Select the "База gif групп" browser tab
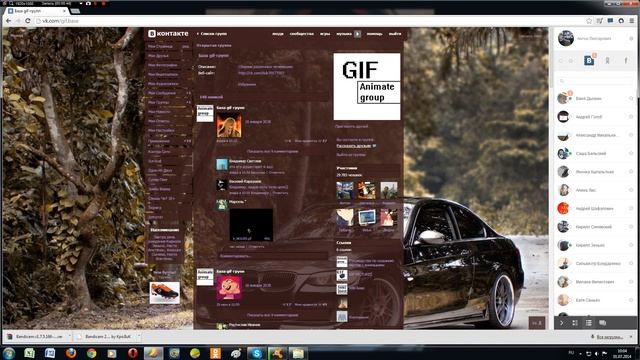This screenshot has height=360, width=640. [x=37, y=11]
